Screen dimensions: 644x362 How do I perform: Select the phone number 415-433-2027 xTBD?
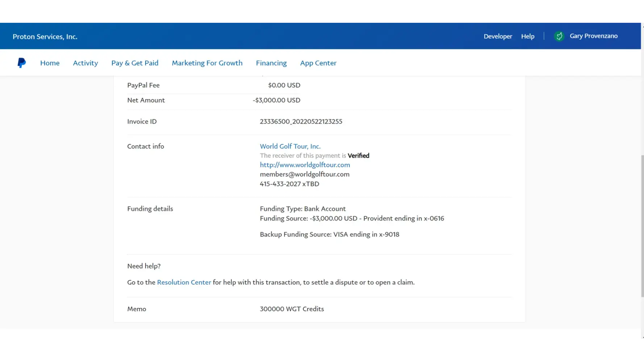pyautogui.click(x=289, y=184)
